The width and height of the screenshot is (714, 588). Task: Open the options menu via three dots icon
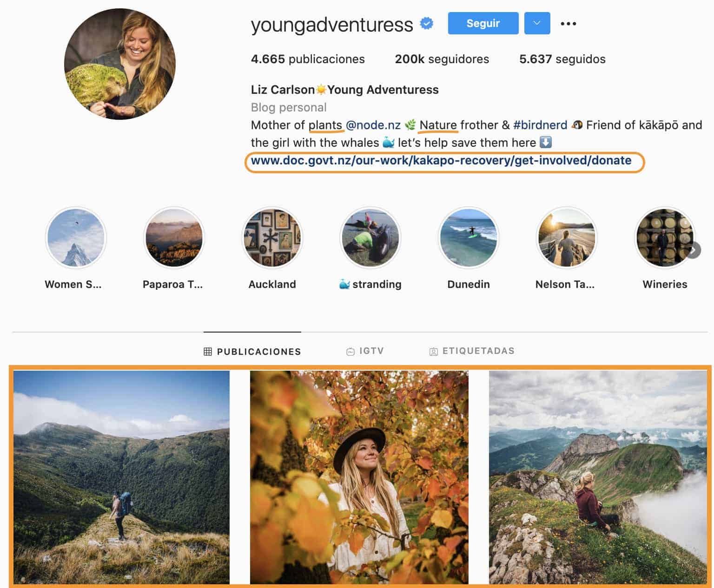568,23
